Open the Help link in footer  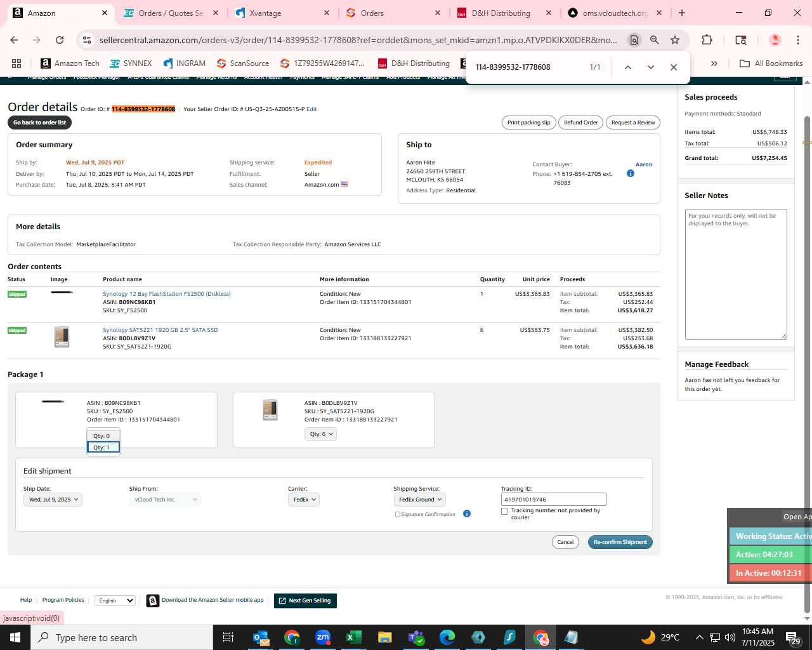point(26,600)
